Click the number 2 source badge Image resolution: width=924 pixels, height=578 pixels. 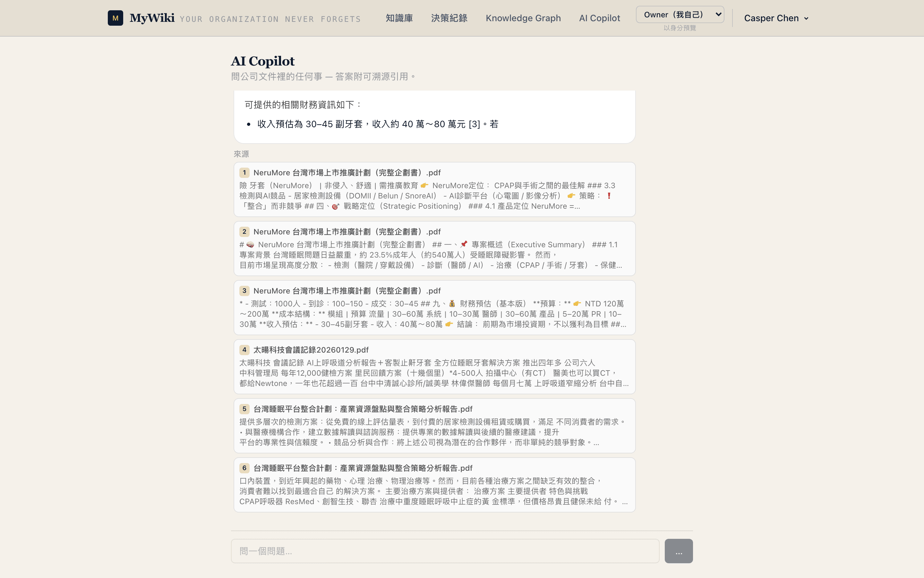pos(244,232)
